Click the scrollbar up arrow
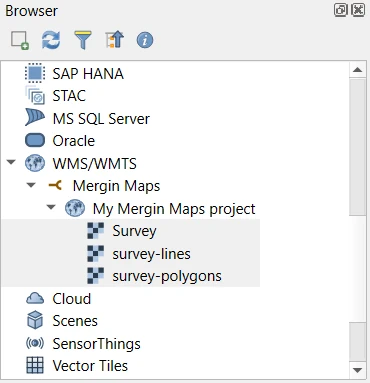 coord(357,70)
